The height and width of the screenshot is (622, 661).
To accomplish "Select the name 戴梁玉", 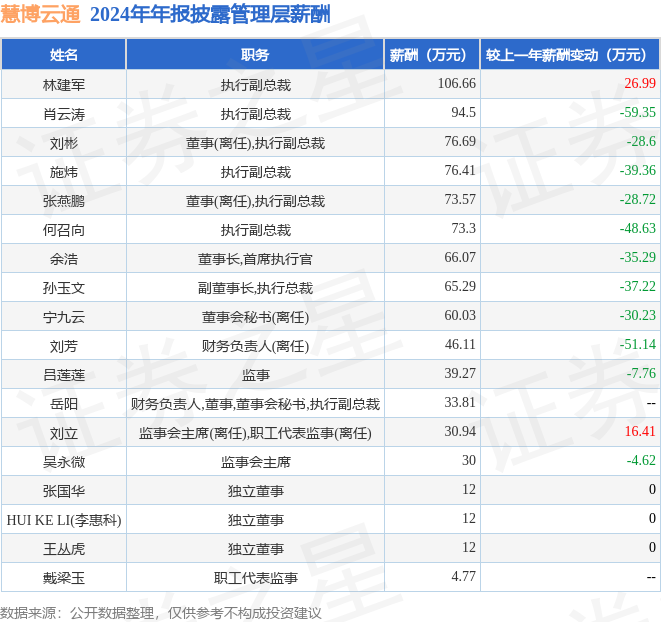I will click(x=64, y=578).
